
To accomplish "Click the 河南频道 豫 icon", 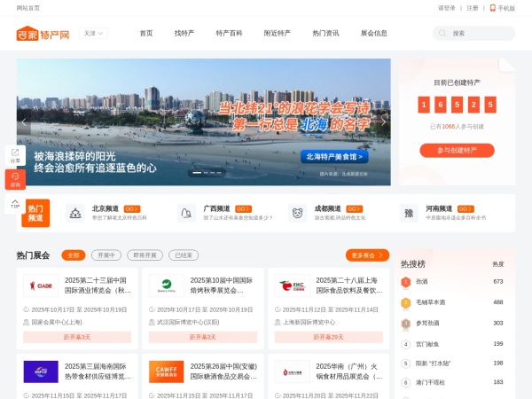I will [409, 214].
